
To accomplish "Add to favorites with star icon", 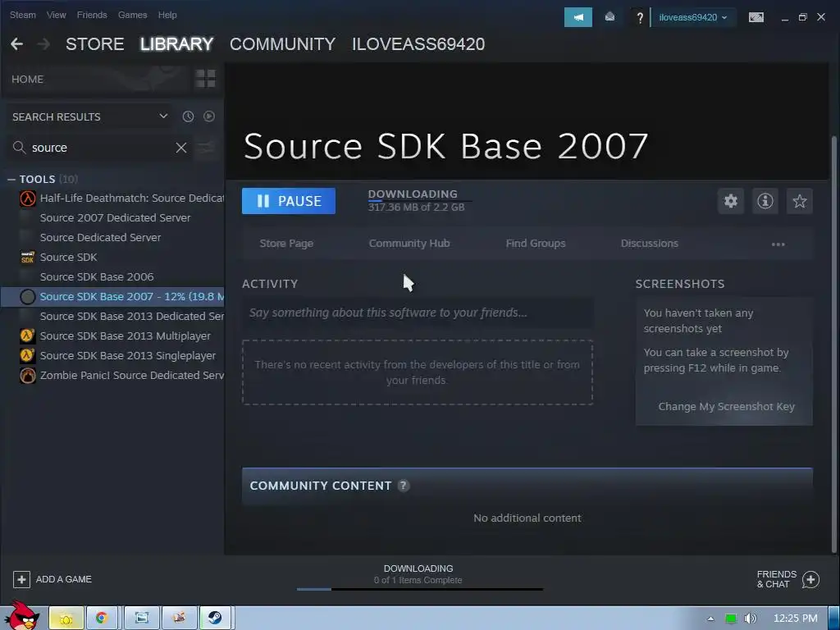I will [799, 201].
